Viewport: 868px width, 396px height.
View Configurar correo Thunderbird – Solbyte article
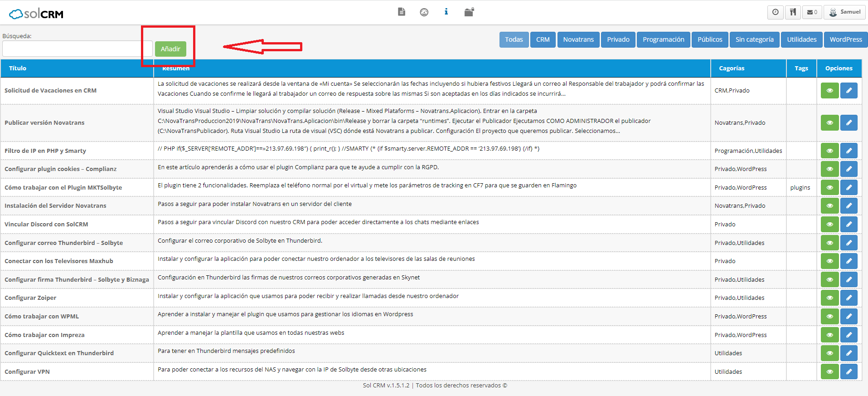[829, 243]
